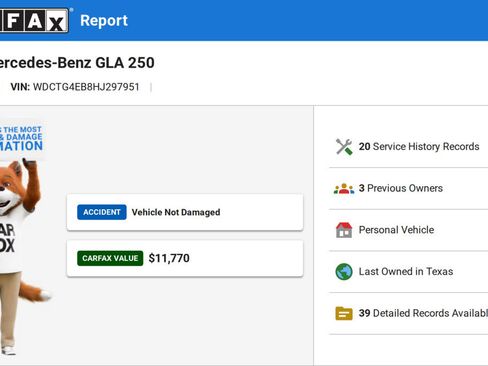
Task: Click the Mercedes-Benz GLA 250 title
Action: (x=77, y=63)
